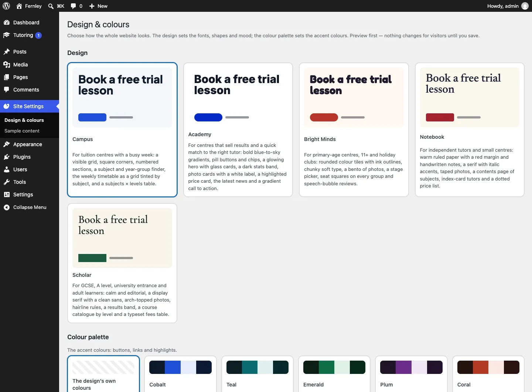Click the Fernley home icon
The width and height of the screenshot is (532, 392).
point(19,6)
